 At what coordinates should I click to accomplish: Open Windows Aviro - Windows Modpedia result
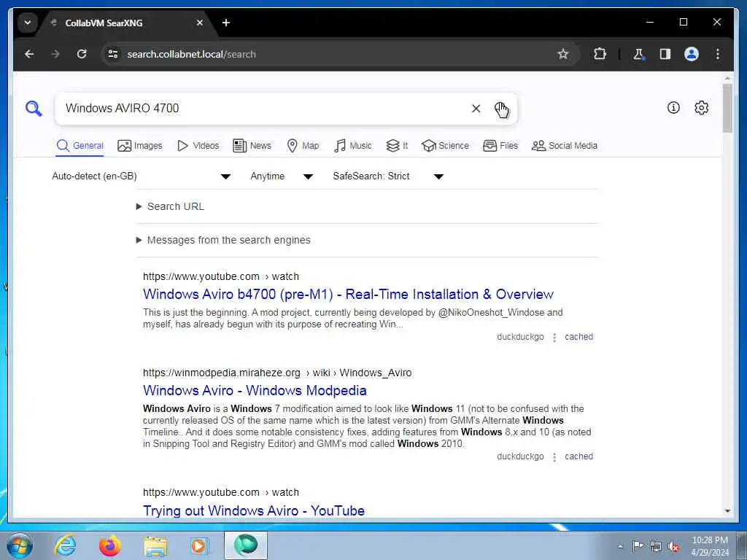point(255,391)
